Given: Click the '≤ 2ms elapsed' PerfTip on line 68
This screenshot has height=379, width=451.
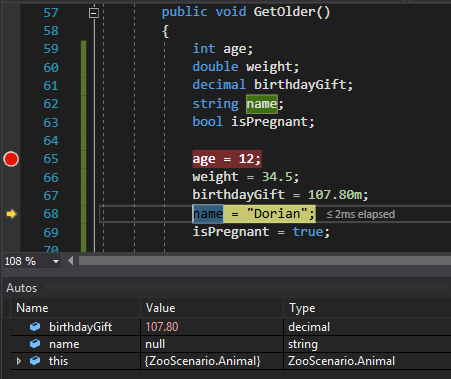Looking at the screenshot, I should (x=361, y=214).
